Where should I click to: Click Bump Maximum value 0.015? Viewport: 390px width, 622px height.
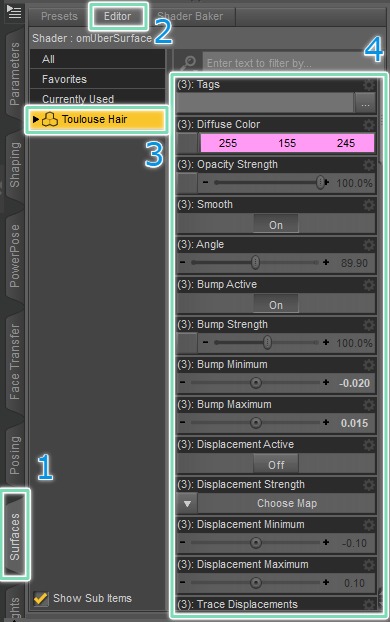click(x=354, y=423)
